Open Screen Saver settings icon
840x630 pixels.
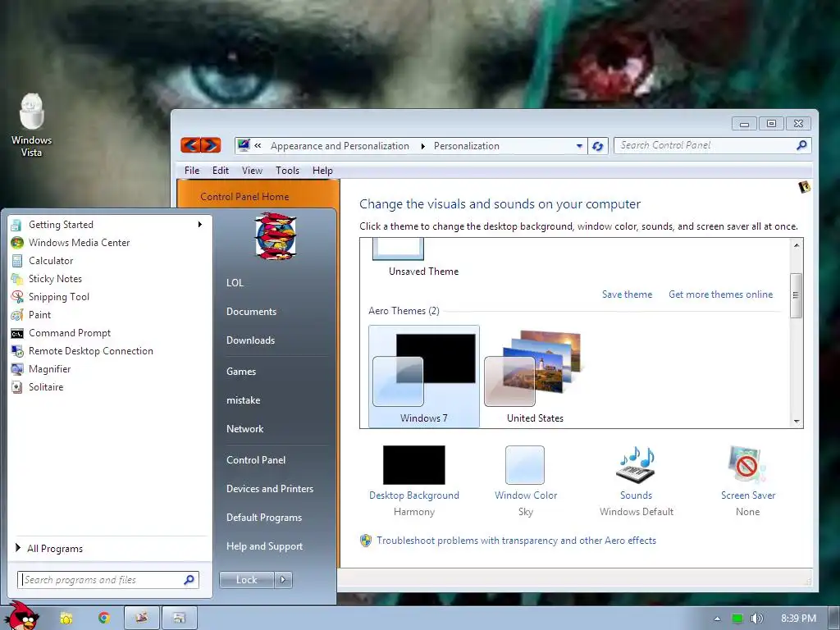pyautogui.click(x=747, y=464)
